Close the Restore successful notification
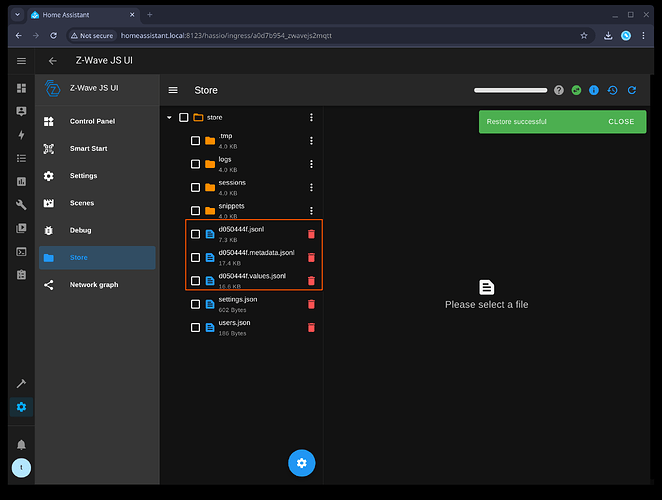This screenshot has height=500, width=662. (621, 122)
